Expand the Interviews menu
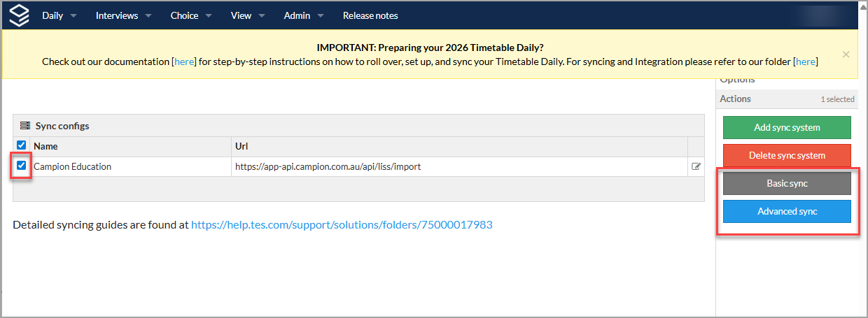The width and height of the screenshot is (868, 318). 123,15
